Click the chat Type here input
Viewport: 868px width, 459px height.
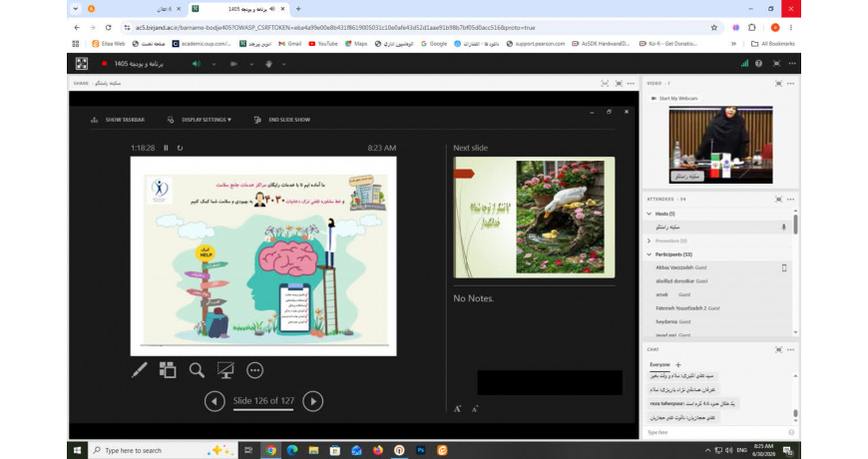point(715,432)
